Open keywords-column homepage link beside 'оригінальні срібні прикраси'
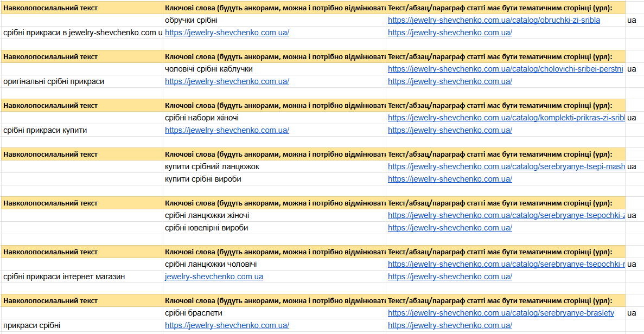The image size is (644, 334). pyautogui.click(x=227, y=81)
